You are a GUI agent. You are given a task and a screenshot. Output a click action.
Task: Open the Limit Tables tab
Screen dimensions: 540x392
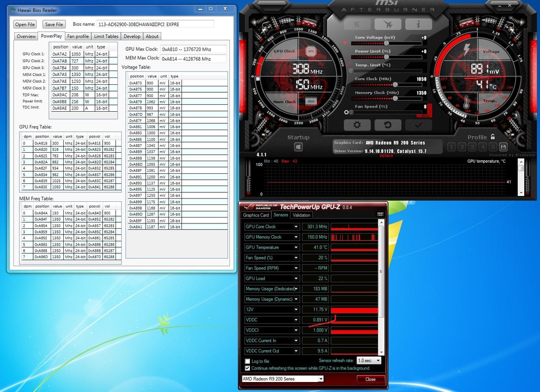[x=106, y=36]
